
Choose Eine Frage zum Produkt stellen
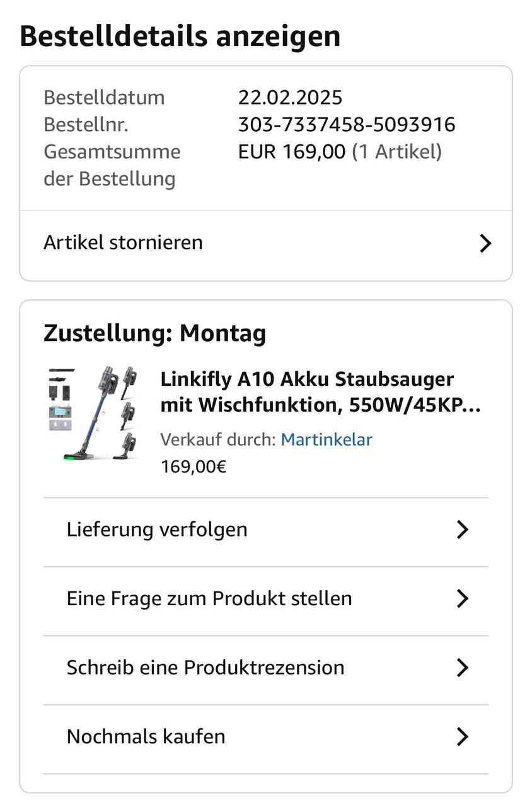(266, 598)
